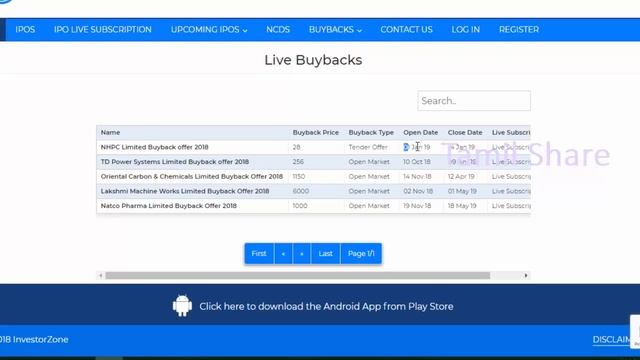Open the Contact Us page
The image size is (640, 360).
click(x=406, y=30)
